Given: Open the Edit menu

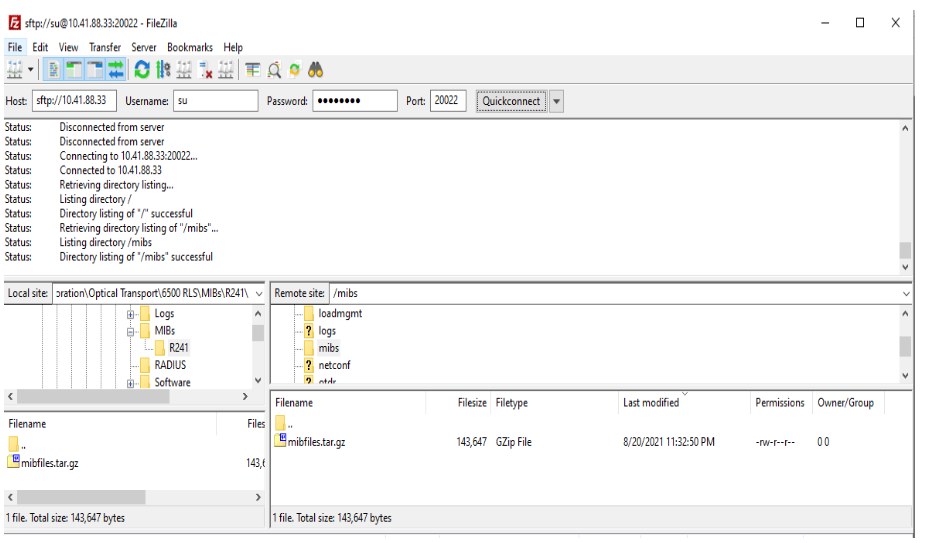Looking at the screenshot, I should tap(40, 47).
